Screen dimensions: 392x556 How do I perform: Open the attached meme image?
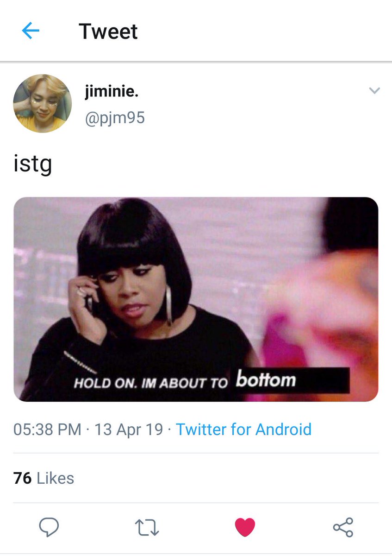pos(196,299)
